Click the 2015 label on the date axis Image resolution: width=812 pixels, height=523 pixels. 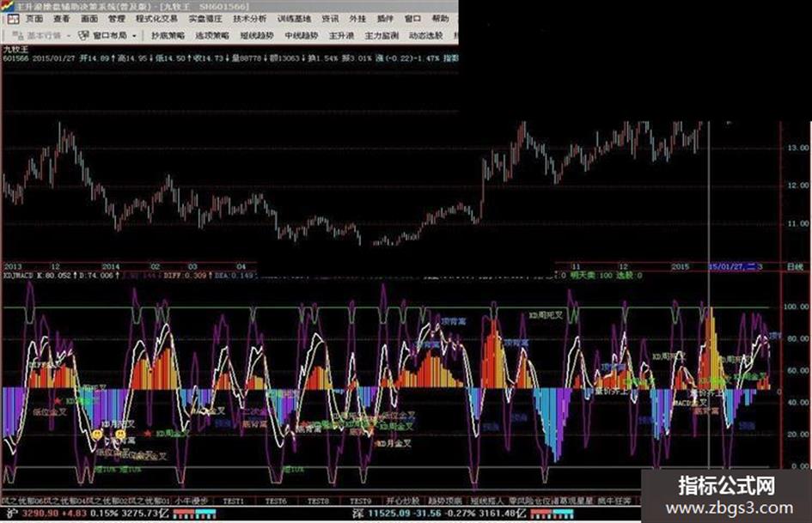point(680,267)
